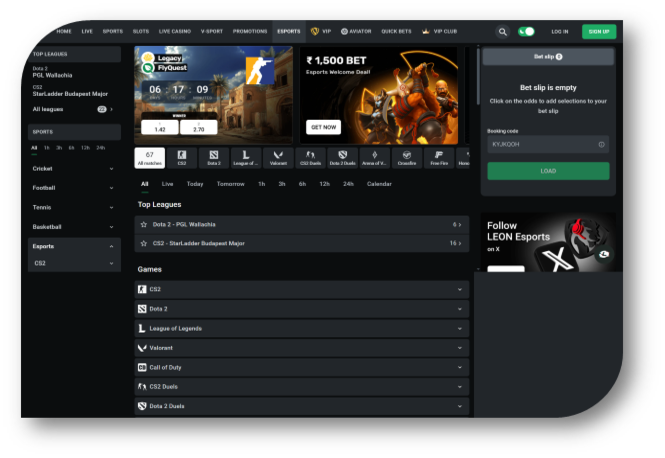665x458 pixels.
Task: Click the GET NOW banner button
Action: pyautogui.click(x=324, y=127)
